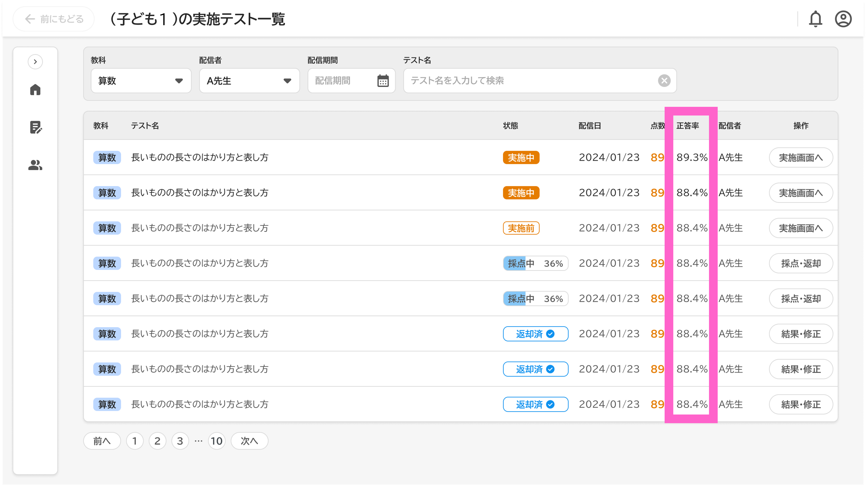Click the first 採点中 36% progress badge
The image size is (868, 490).
[535, 263]
